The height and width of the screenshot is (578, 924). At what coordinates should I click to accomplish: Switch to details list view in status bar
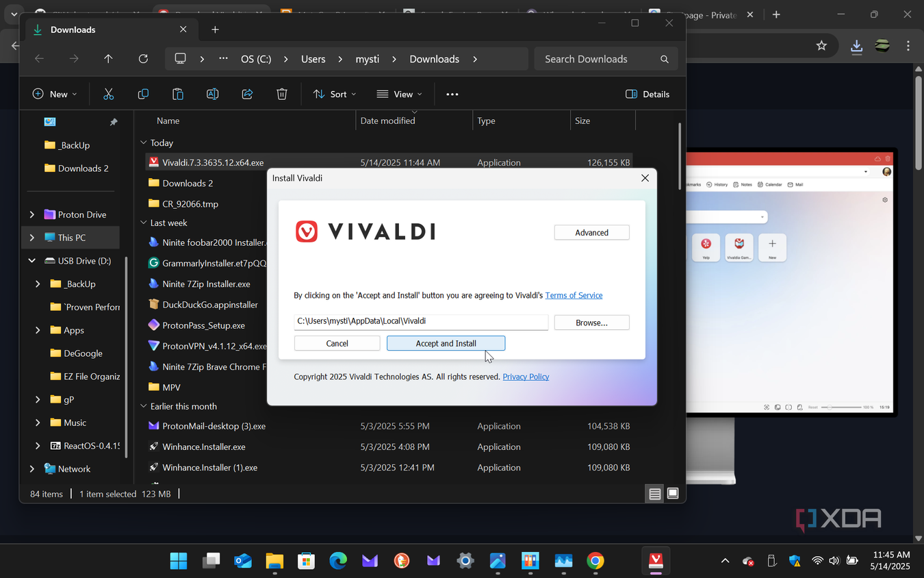(x=655, y=494)
